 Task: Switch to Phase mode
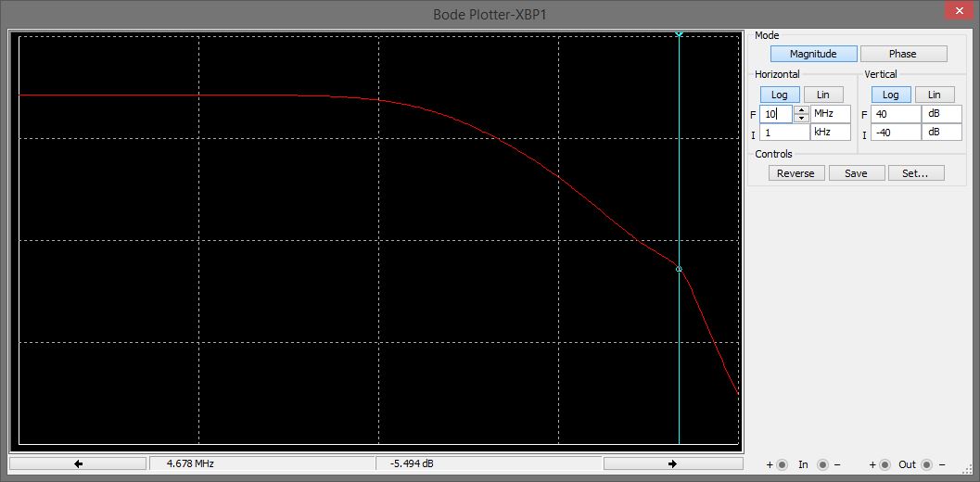coord(903,54)
